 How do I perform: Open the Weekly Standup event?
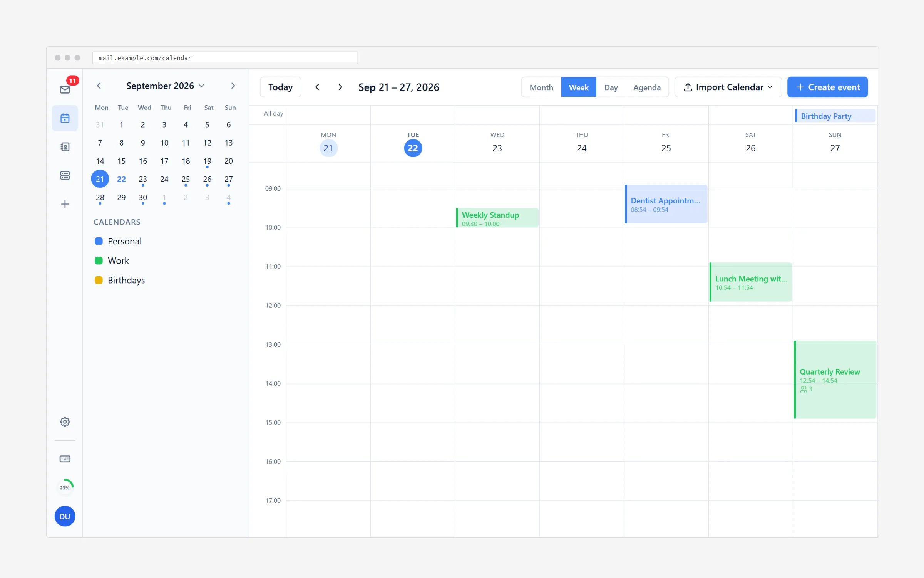497,218
